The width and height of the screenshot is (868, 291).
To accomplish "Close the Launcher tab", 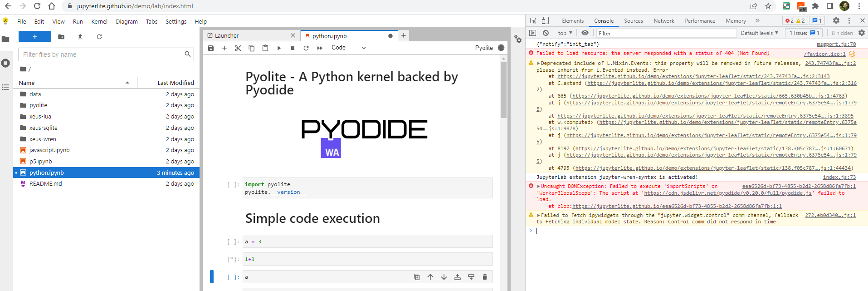I will click(x=293, y=35).
